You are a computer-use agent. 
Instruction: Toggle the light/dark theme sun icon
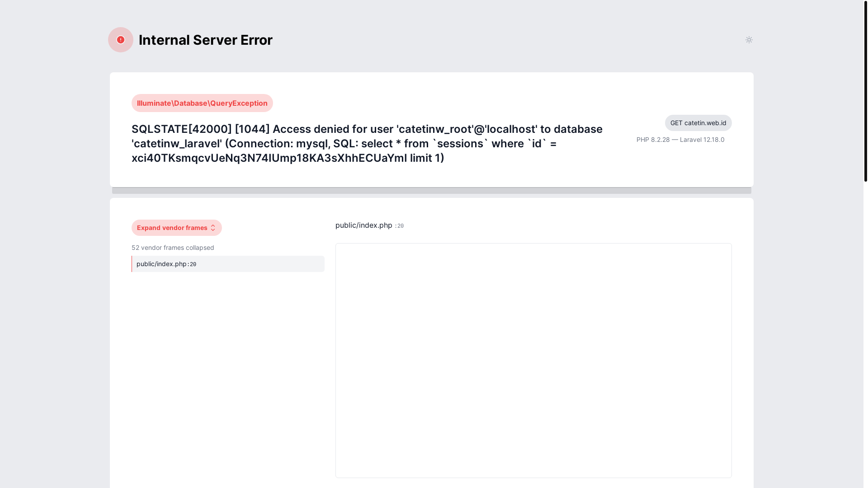tap(749, 40)
